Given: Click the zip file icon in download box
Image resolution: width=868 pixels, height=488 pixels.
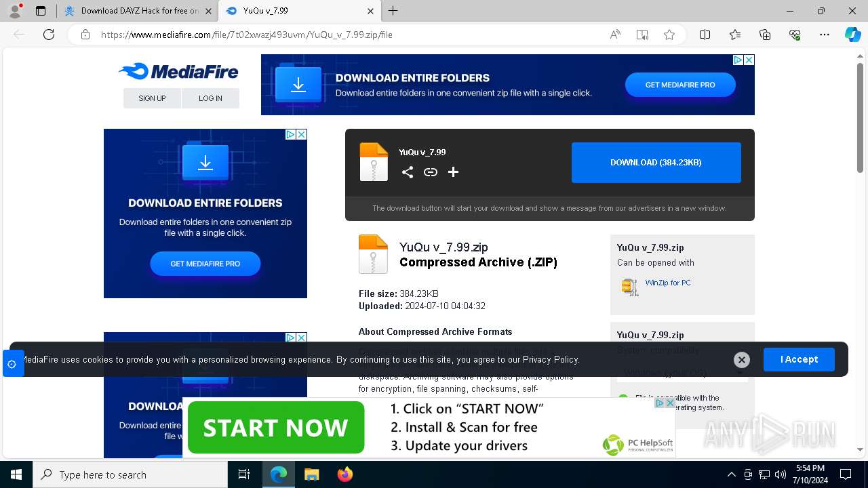Looking at the screenshot, I should (x=374, y=162).
